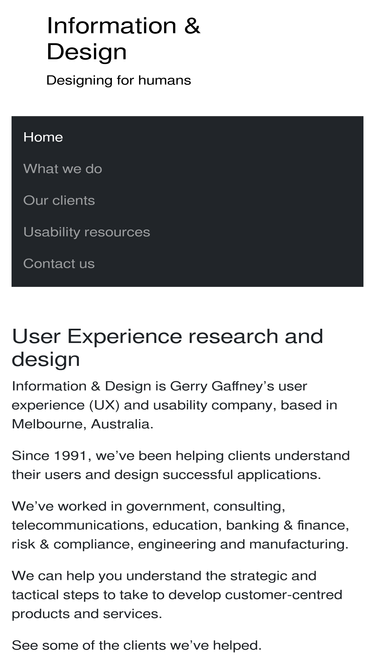This screenshot has width=375, height=667.
Task: Click paragraph starting 'Since 1991'
Action: (x=181, y=465)
